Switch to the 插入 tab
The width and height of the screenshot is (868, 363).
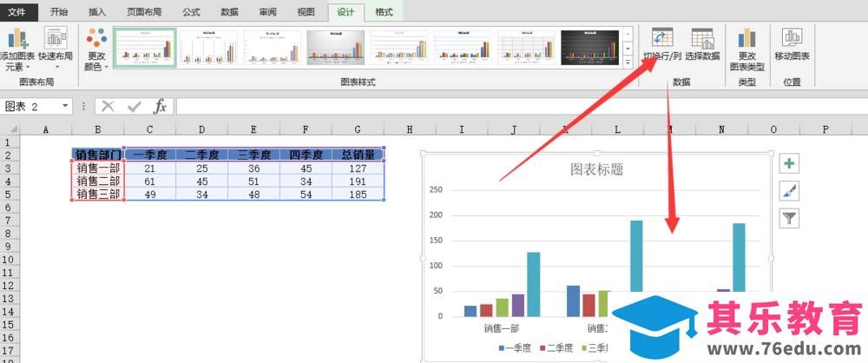pos(97,11)
